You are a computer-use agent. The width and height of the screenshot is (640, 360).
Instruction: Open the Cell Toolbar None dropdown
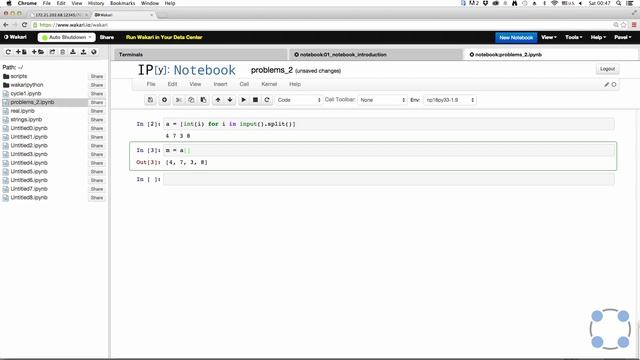pyautogui.click(x=382, y=100)
